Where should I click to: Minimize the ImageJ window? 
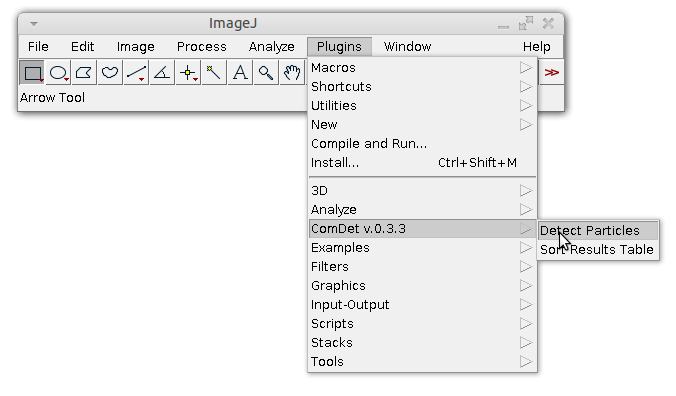(x=503, y=26)
